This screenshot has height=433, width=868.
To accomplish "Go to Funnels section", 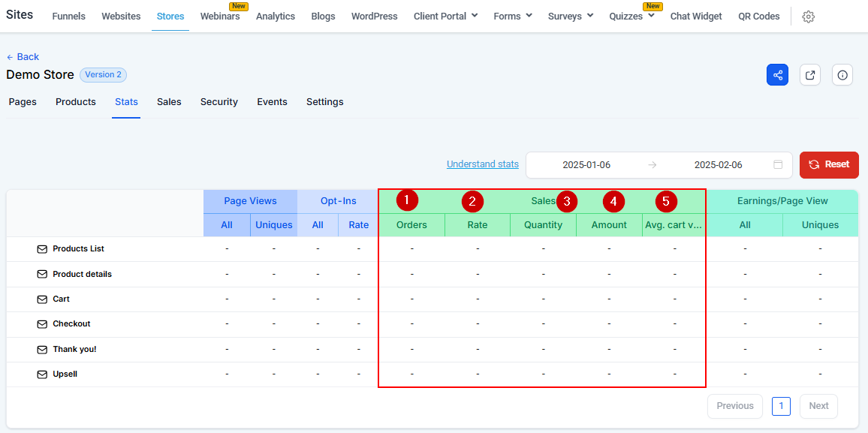I will point(68,16).
